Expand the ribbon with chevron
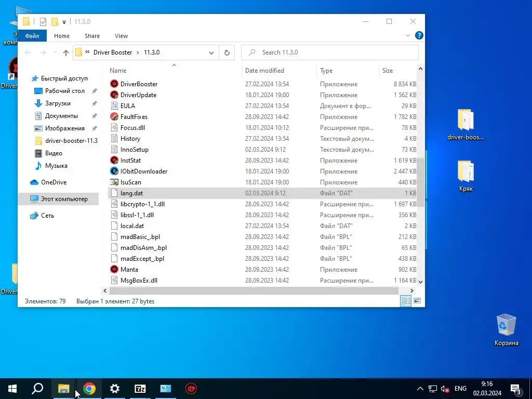532x399 pixels. click(407, 35)
